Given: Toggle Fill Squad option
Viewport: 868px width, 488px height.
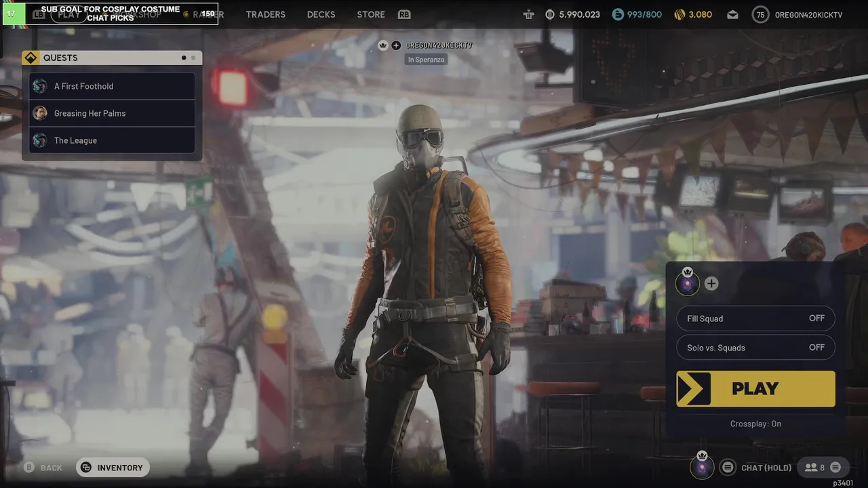Looking at the screenshot, I should pos(755,319).
